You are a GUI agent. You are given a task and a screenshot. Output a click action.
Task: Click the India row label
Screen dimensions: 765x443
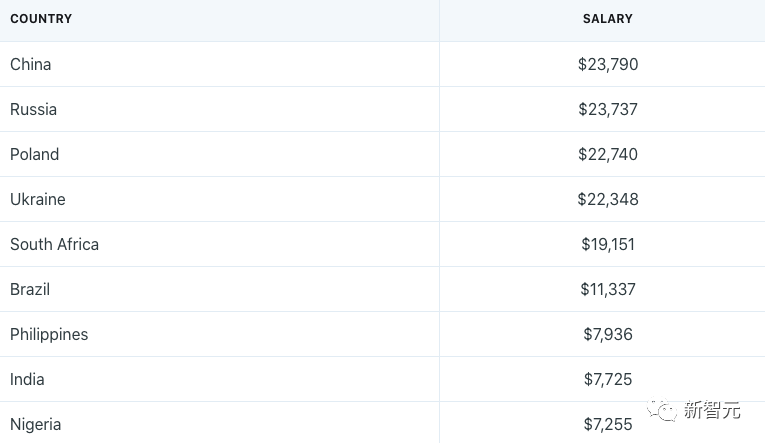(x=27, y=379)
